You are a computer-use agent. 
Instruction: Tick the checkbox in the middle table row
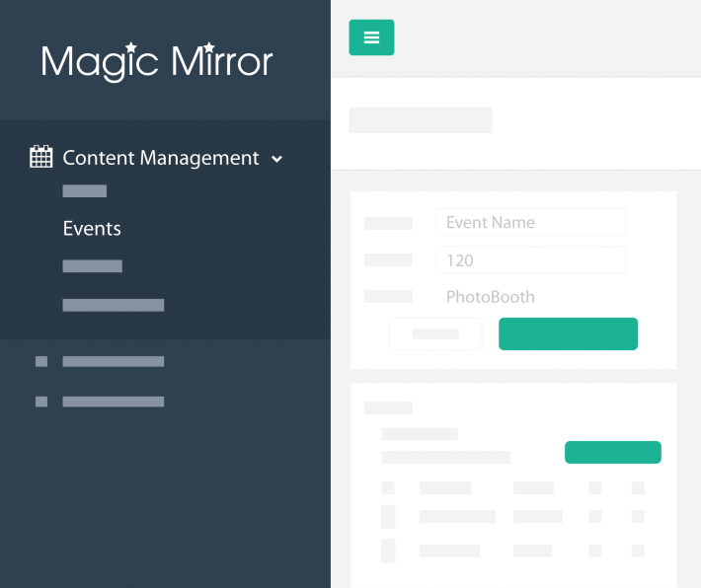[x=388, y=516]
